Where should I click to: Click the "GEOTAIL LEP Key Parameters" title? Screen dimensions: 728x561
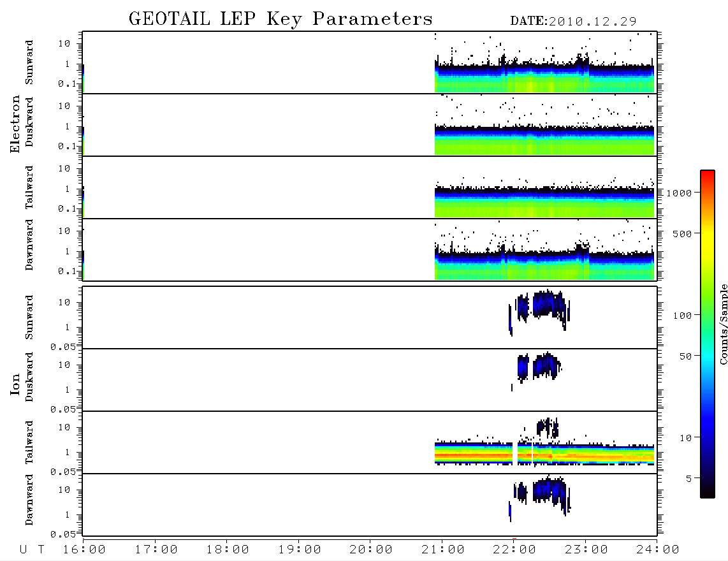(280, 19)
